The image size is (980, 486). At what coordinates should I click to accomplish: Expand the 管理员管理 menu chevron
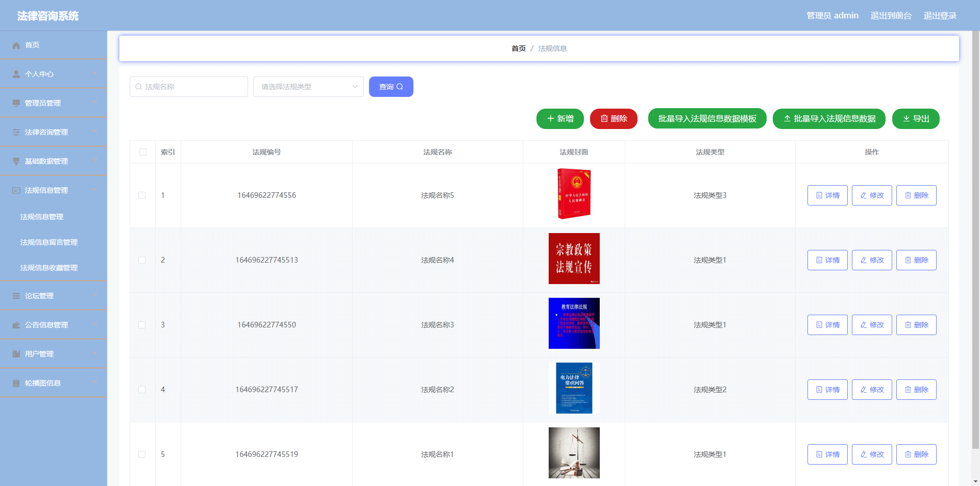click(94, 103)
